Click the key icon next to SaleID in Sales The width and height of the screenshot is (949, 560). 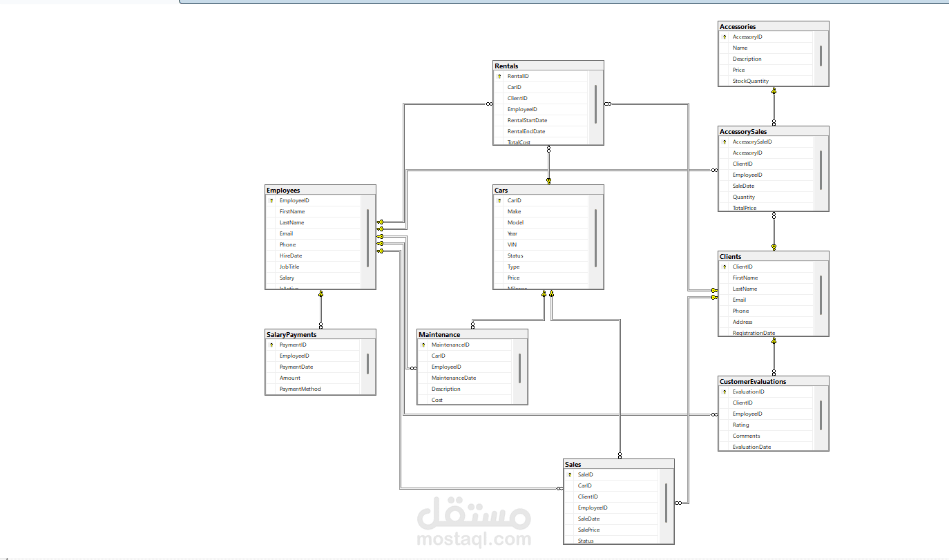(x=570, y=474)
